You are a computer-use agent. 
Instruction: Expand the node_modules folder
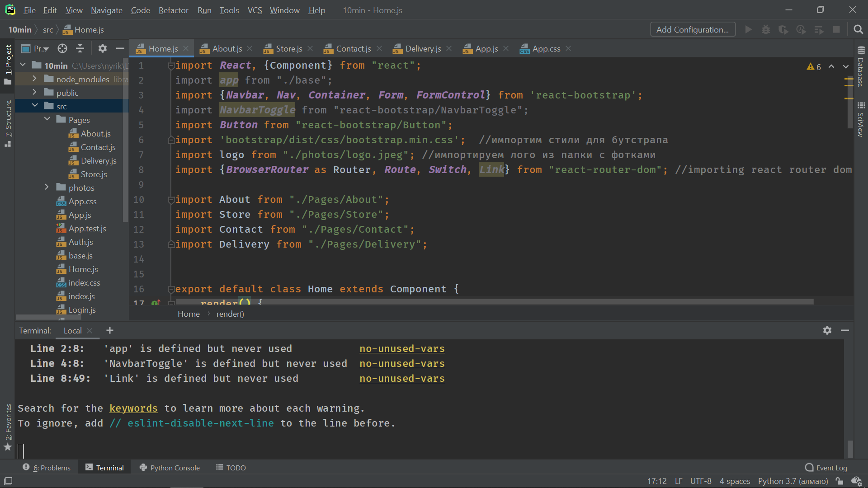34,79
